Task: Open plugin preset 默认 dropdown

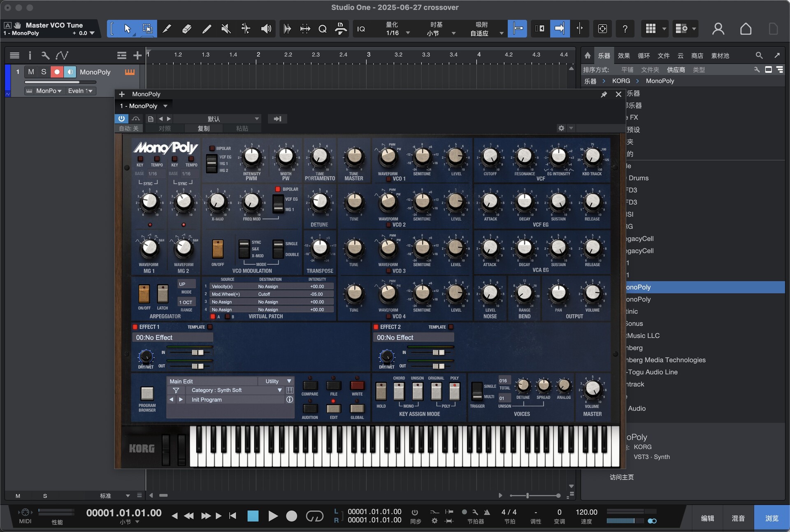Action: [x=217, y=118]
